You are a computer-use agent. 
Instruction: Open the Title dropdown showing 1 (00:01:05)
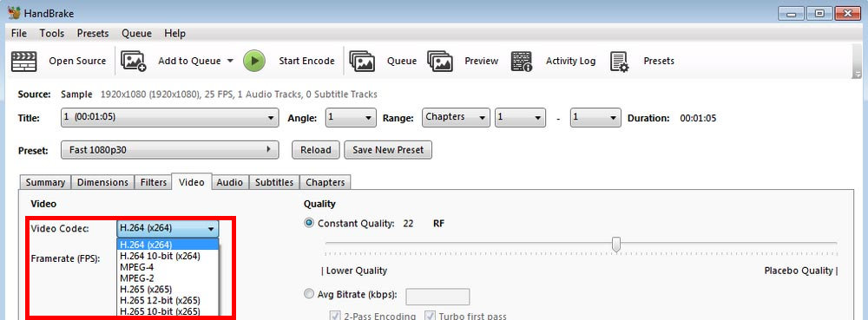169,118
